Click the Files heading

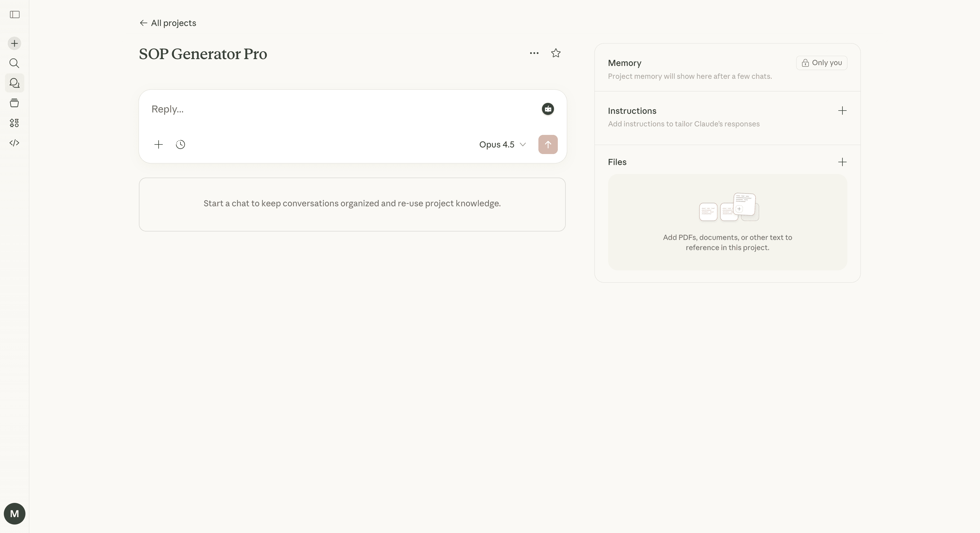(617, 162)
